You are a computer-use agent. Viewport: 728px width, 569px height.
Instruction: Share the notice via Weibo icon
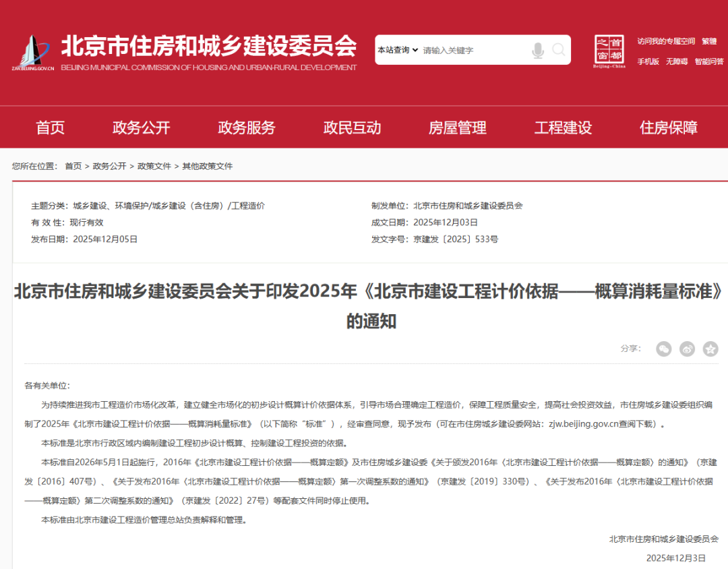[687, 349]
